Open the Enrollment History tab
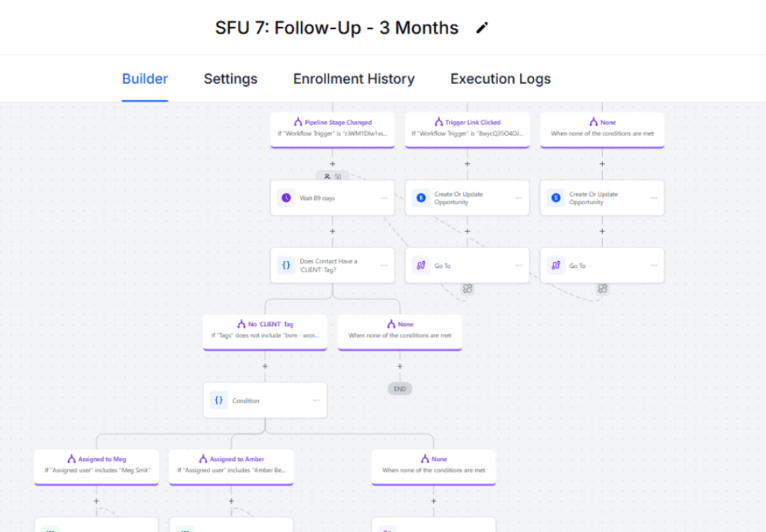766x532 pixels. click(354, 79)
